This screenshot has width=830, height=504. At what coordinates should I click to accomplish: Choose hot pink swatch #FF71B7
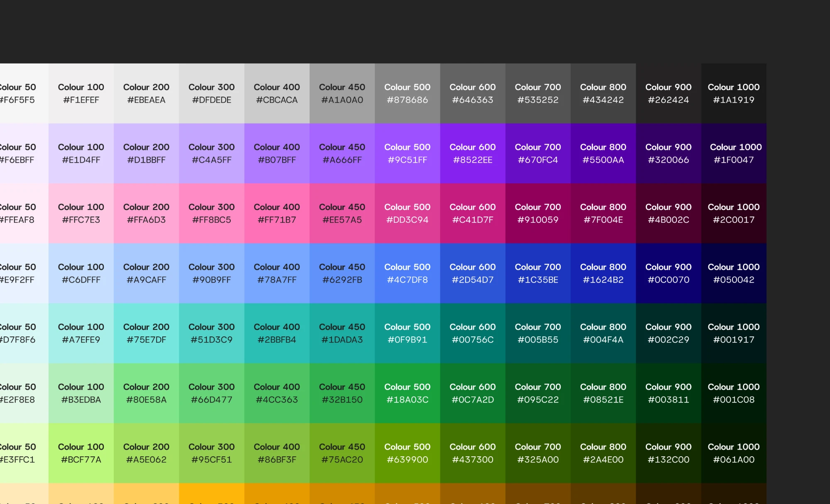(277, 213)
